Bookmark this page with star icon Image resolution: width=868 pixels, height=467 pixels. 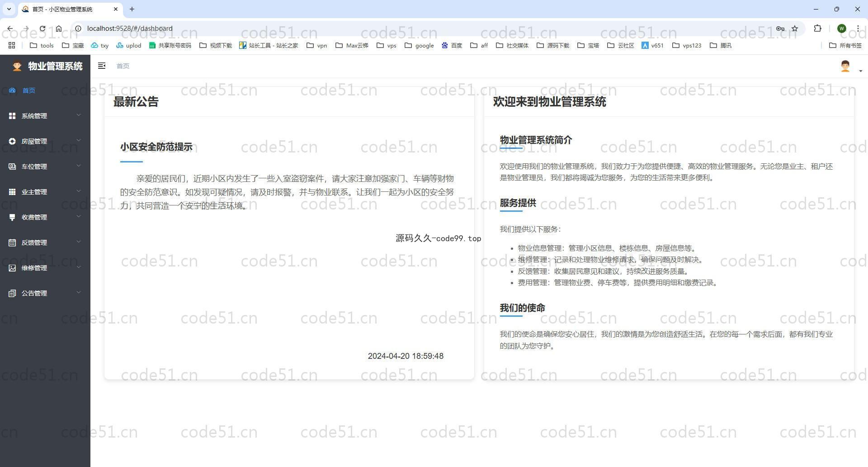pos(795,29)
